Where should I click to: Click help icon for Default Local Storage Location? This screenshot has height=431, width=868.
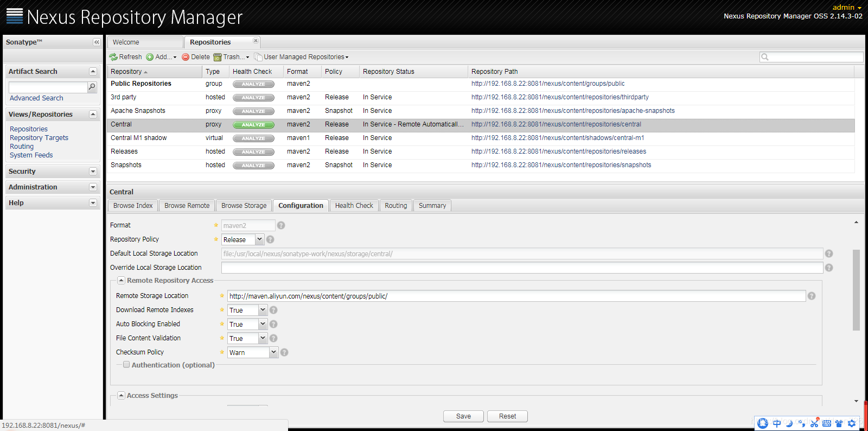click(x=829, y=253)
